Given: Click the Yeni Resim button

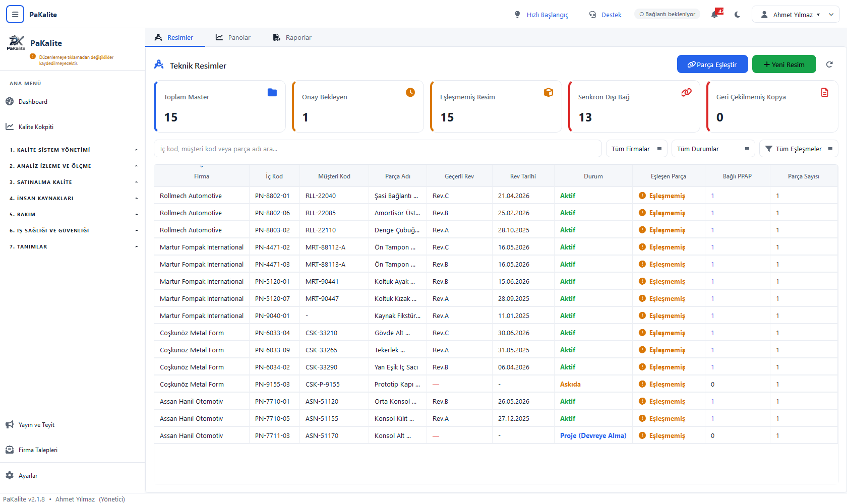Looking at the screenshot, I should [x=784, y=64].
